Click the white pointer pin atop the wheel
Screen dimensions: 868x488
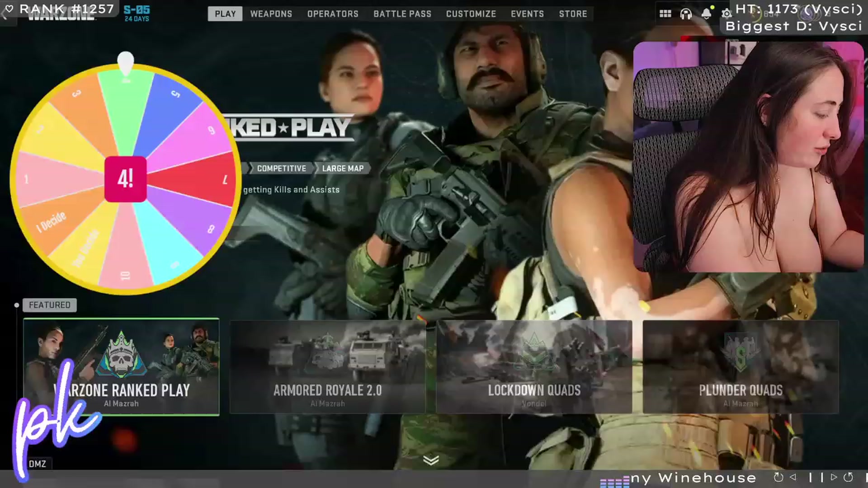click(126, 63)
